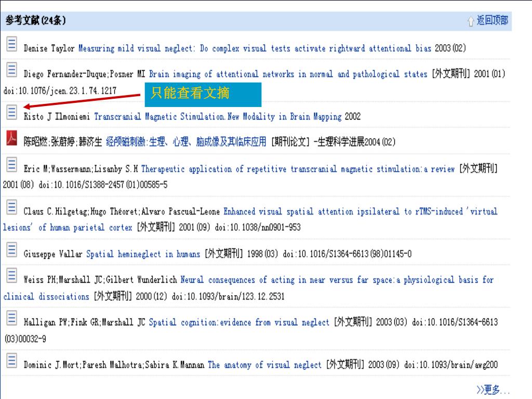
Task: Open 'Enhanced visual spatial attention ipsilateral' link
Action: [361, 211]
